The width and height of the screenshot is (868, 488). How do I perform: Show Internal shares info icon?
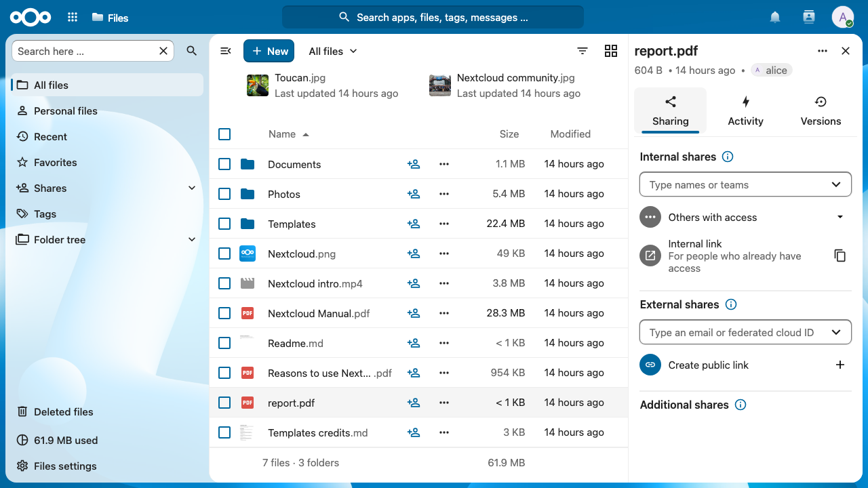[x=728, y=157]
